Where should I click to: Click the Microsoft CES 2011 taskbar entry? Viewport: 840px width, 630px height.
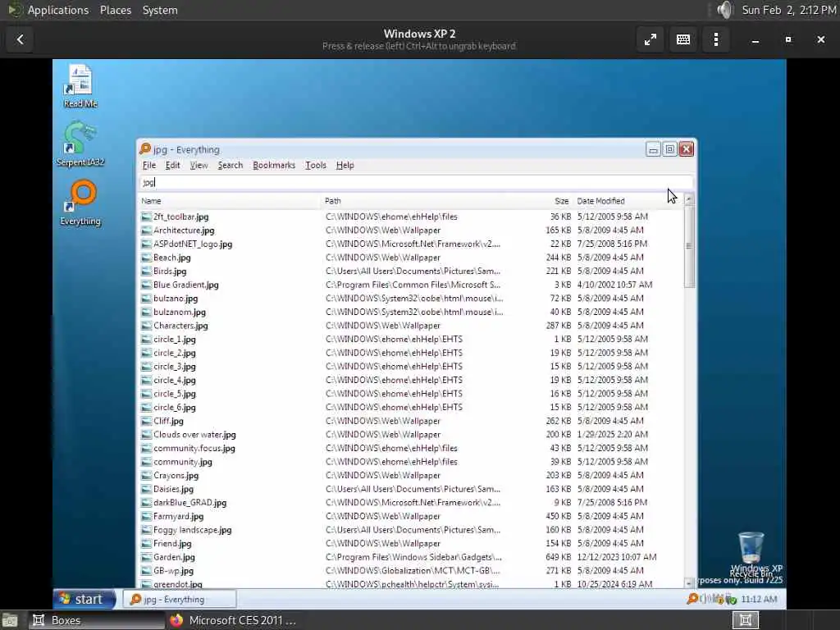pos(233,620)
